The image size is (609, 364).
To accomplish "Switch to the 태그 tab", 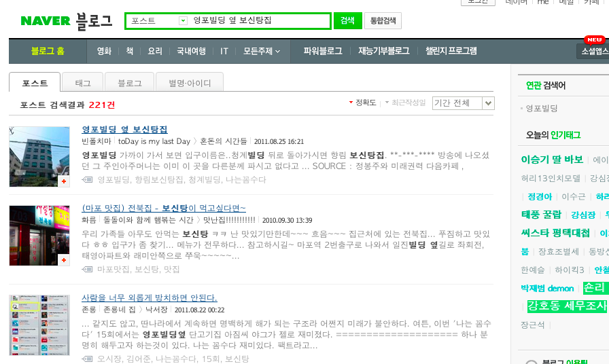I will [x=83, y=82].
